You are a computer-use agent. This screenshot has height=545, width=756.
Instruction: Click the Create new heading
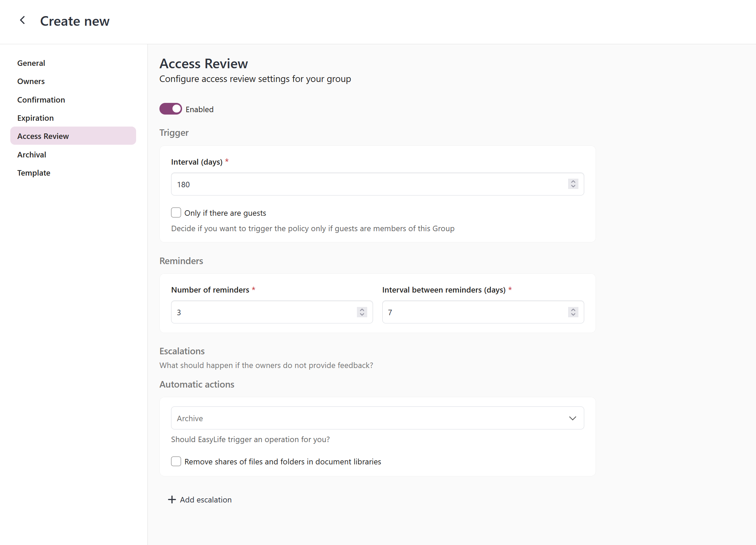75,21
